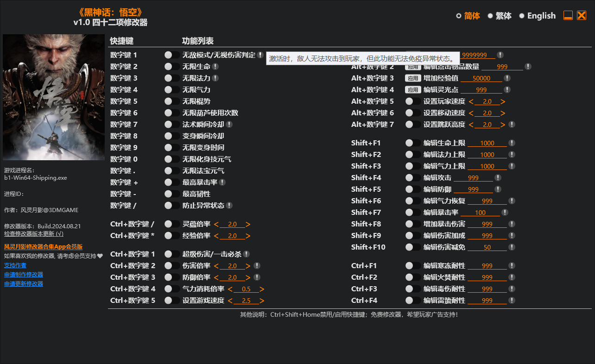The height and width of the screenshot is (364, 595).
Task: Open 申请更新修改器 link
Action: (24, 284)
